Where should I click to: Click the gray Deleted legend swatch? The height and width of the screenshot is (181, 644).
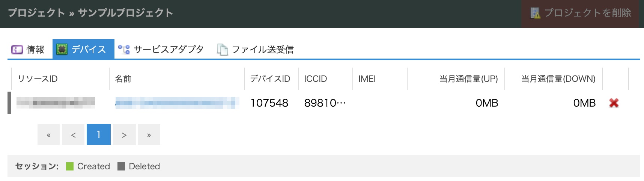point(121,166)
